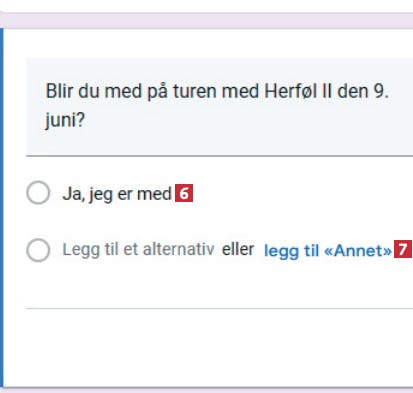Screen dimensions: 413x393
Task: Click the word 'juni?' in the question
Action: click(65, 120)
